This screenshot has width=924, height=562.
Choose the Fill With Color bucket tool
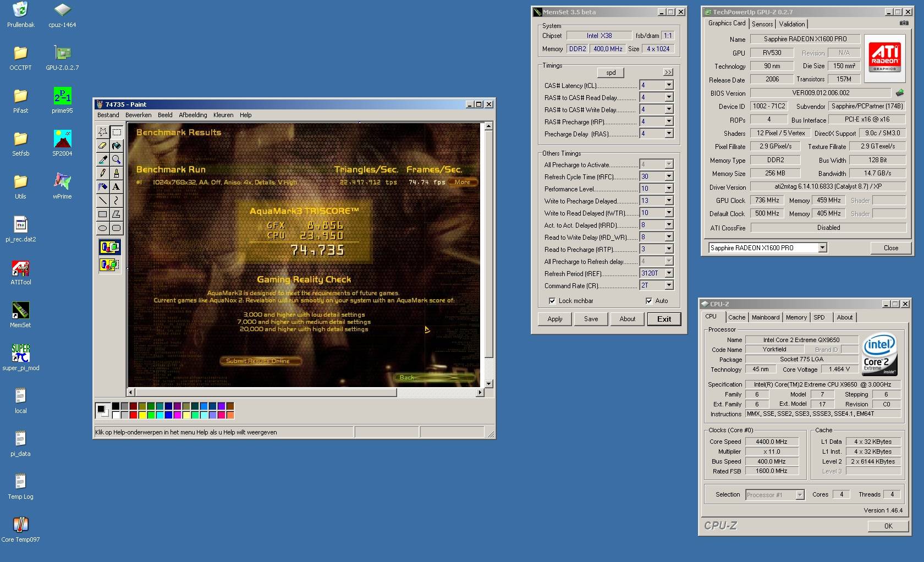coord(117,146)
